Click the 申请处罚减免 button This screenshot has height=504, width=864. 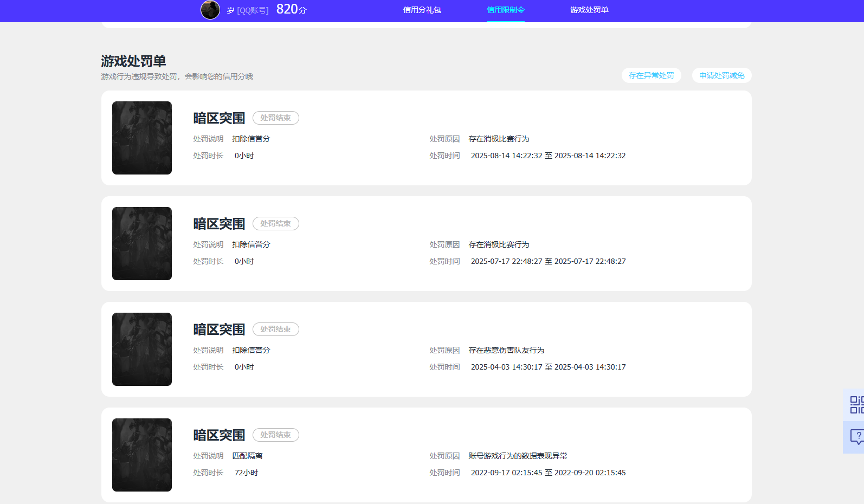pos(721,75)
